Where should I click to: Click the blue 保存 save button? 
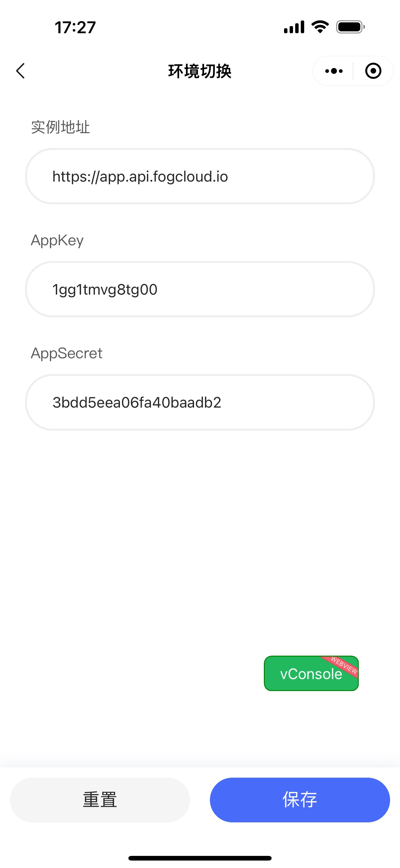coord(300,800)
